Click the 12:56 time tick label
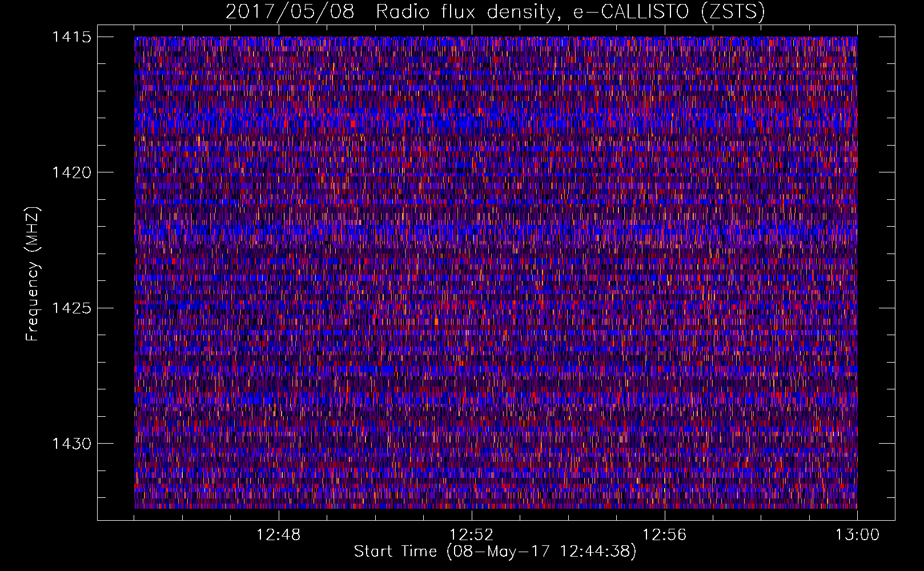 coord(665,535)
